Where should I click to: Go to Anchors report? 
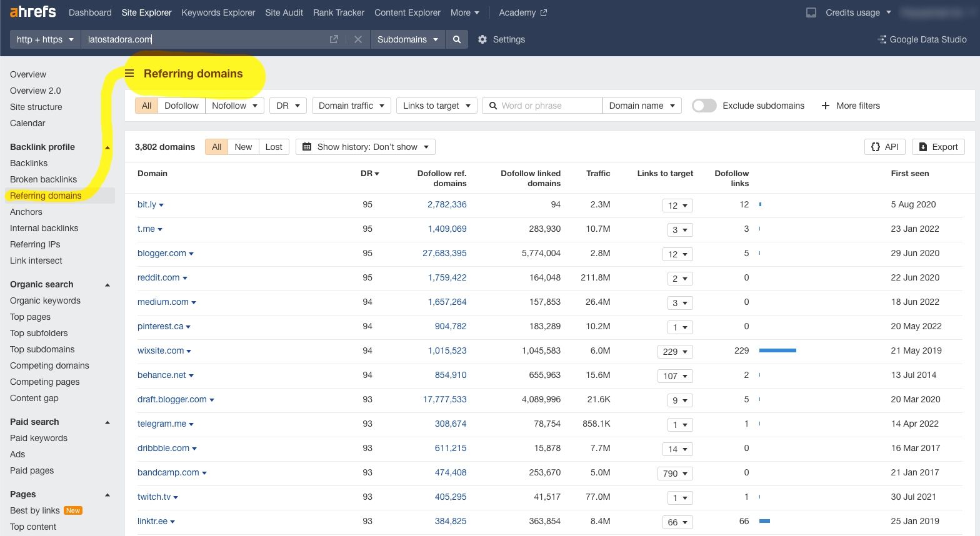coord(26,212)
